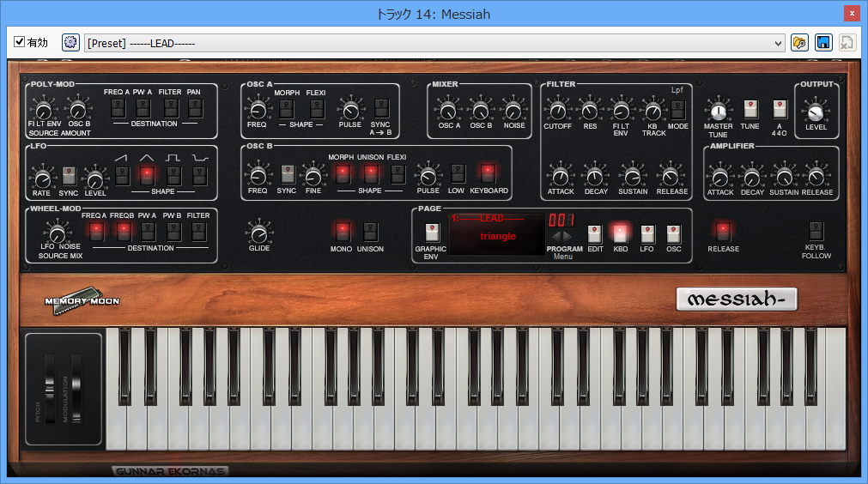This screenshot has width=868, height=484.
Task: Click Wheel-Mod LFO NOISE source mix knob
Action: point(58,232)
